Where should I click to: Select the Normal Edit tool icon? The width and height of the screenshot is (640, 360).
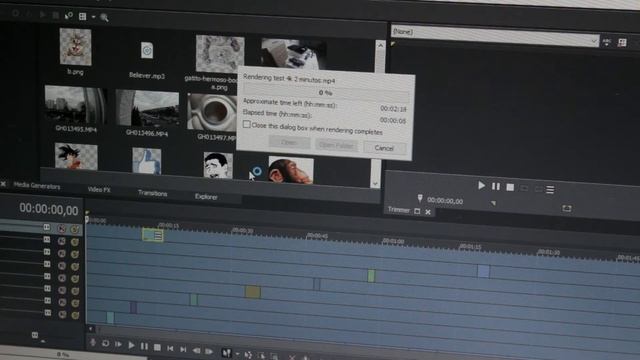click(226, 353)
